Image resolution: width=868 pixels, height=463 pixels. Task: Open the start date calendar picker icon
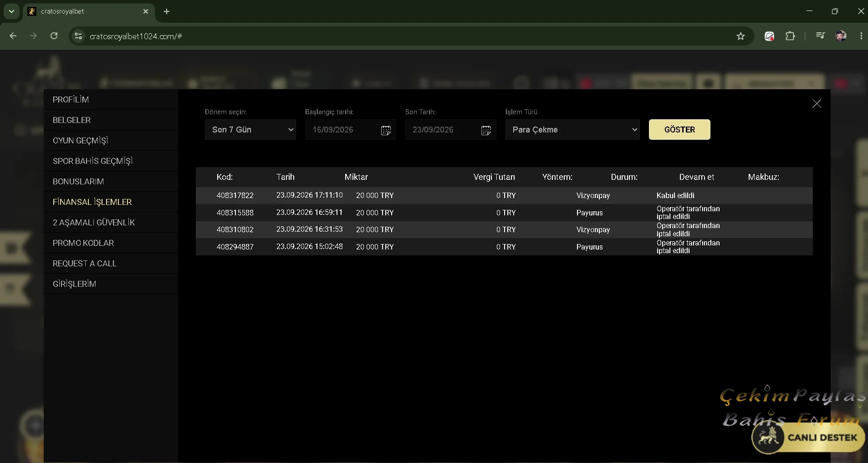386,130
